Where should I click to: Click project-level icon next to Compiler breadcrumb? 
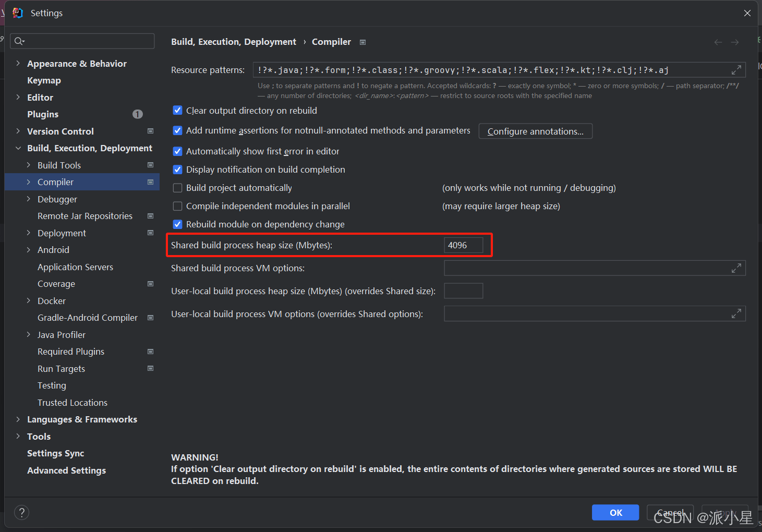tap(363, 42)
